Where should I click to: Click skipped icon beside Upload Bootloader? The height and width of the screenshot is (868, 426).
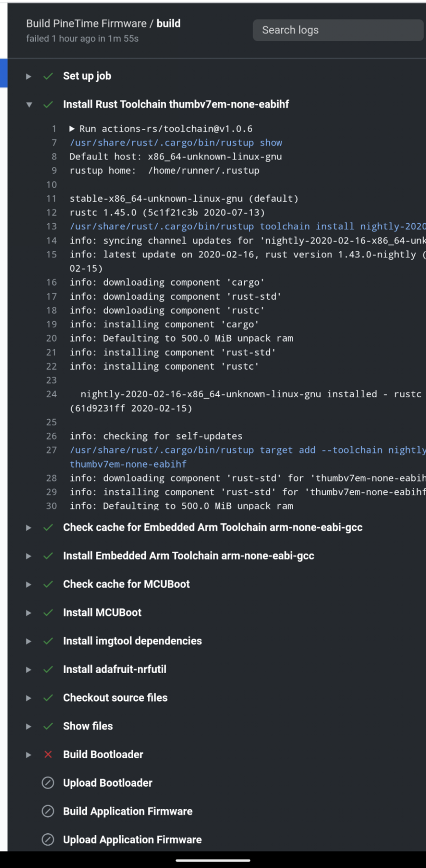click(48, 783)
